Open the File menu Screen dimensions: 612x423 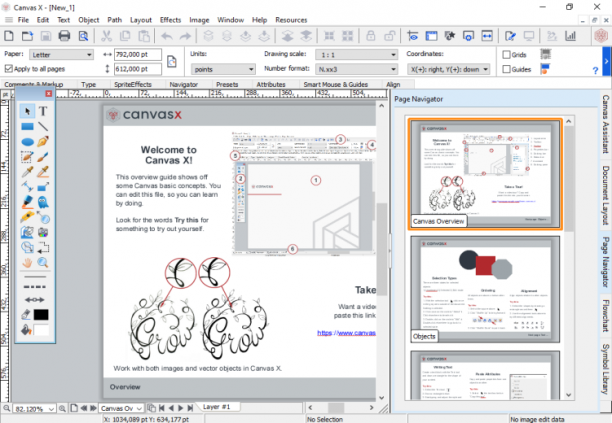(x=23, y=20)
